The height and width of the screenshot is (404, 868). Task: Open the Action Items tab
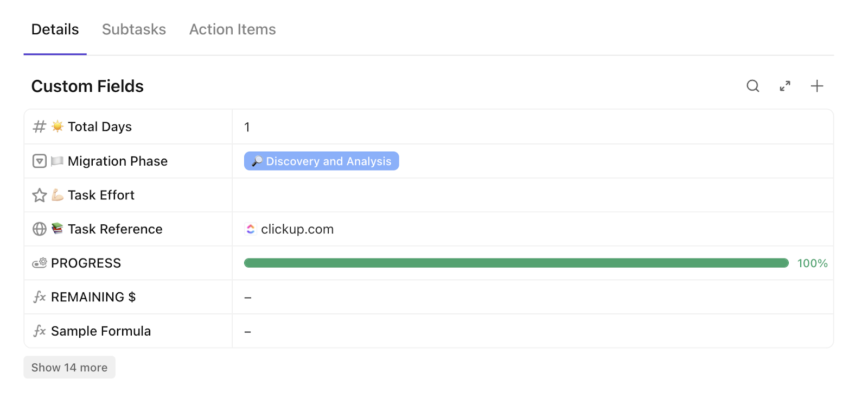(x=232, y=29)
